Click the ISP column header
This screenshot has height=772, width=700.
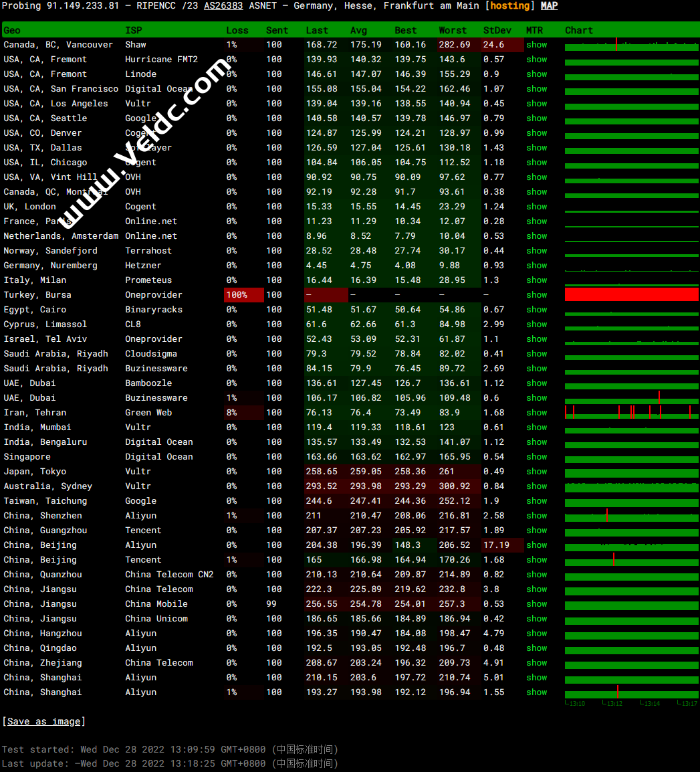click(x=133, y=31)
